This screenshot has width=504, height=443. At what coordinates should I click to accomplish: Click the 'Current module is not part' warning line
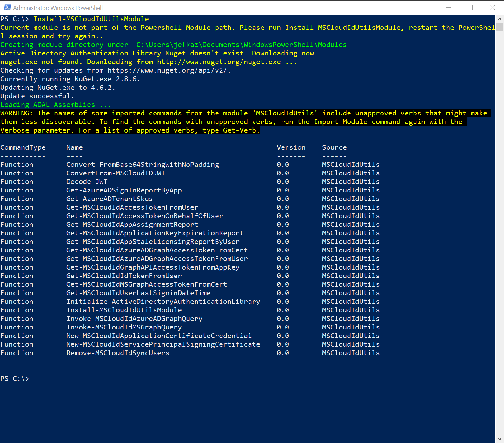tap(248, 32)
